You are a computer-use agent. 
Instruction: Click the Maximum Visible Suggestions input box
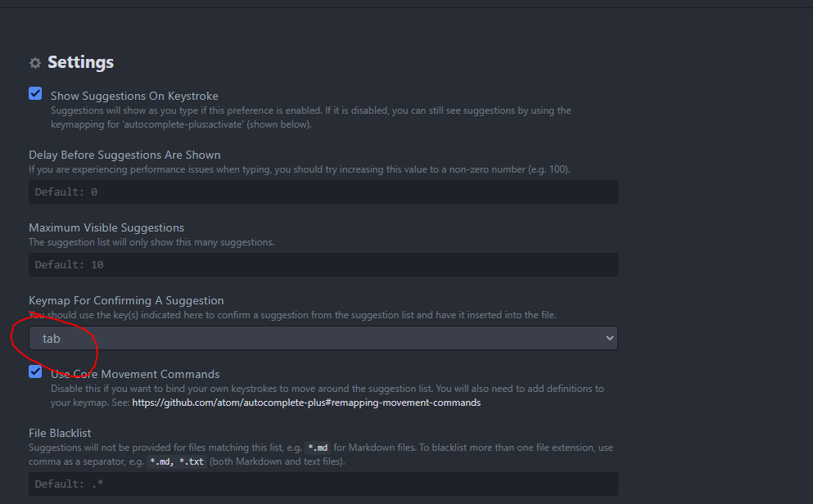(323, 265)
